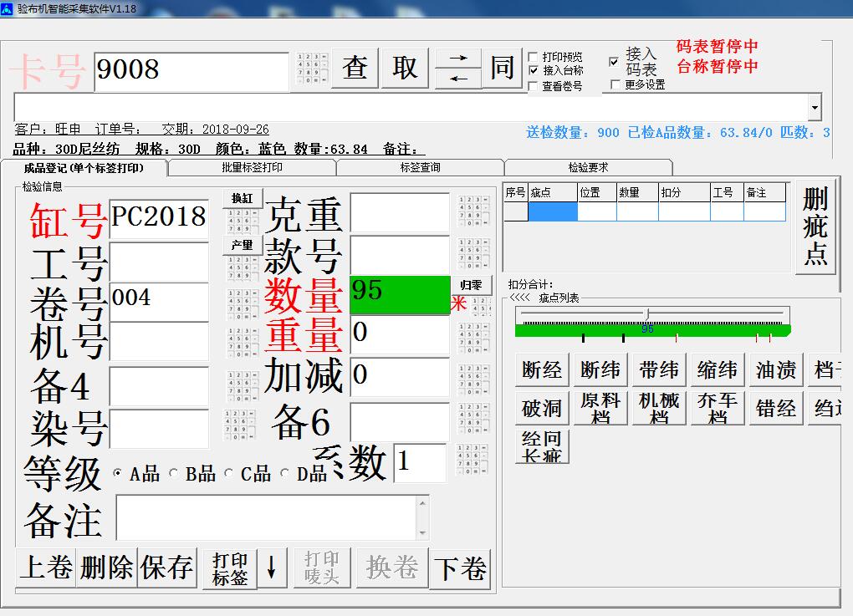Click 上卷 previous roll button
The width and height of the screenshot is (853, 616).
pos(46,568)
